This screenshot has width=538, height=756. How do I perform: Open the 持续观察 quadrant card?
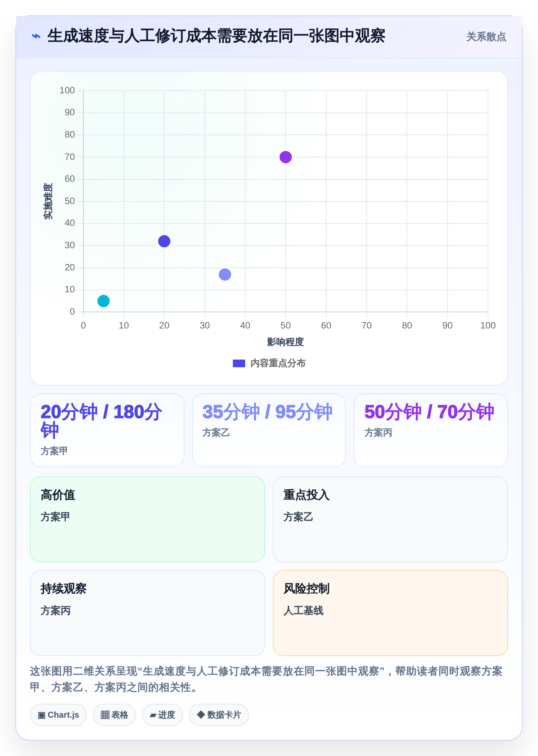pos(148,613)
